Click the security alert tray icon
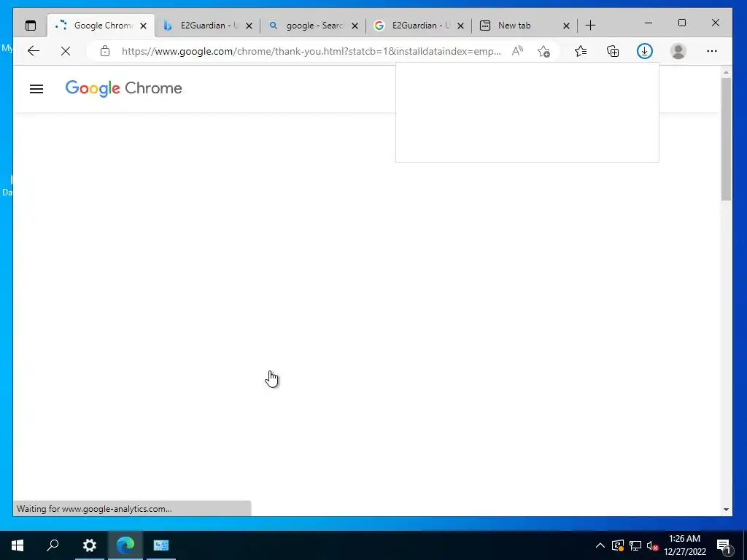The image size is (747, 560). [618, 545]
